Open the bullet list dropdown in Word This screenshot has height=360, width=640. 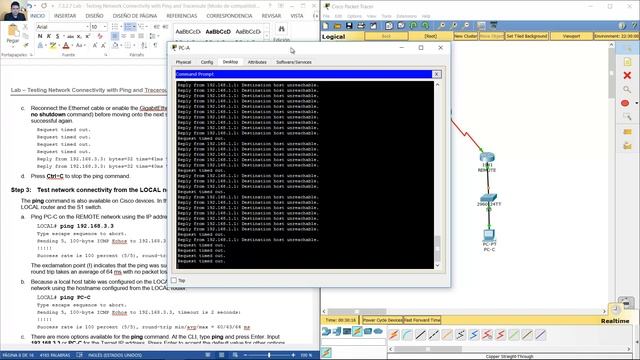(121, 27)
